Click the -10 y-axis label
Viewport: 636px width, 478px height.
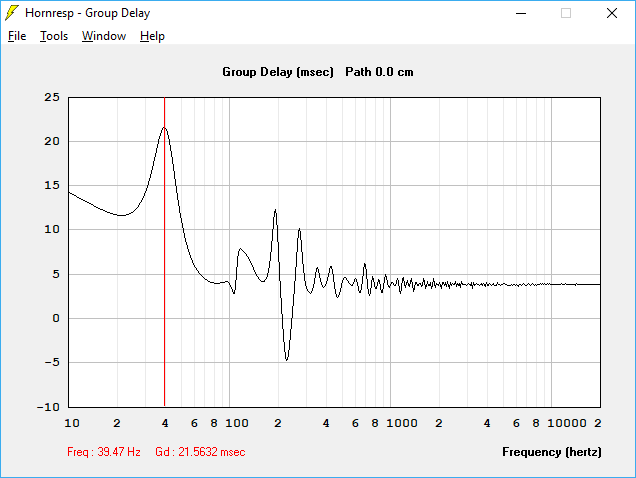(x=48, y=407)
